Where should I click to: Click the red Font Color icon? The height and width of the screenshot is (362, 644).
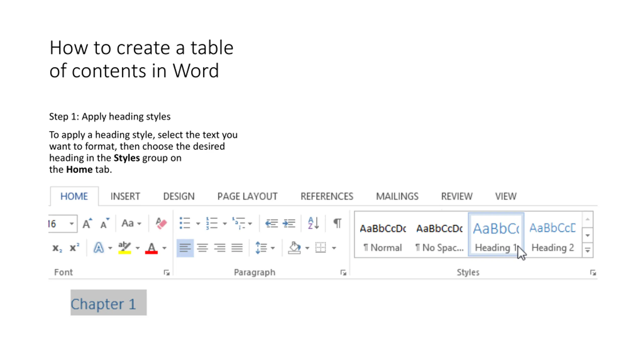coord(151,248)
